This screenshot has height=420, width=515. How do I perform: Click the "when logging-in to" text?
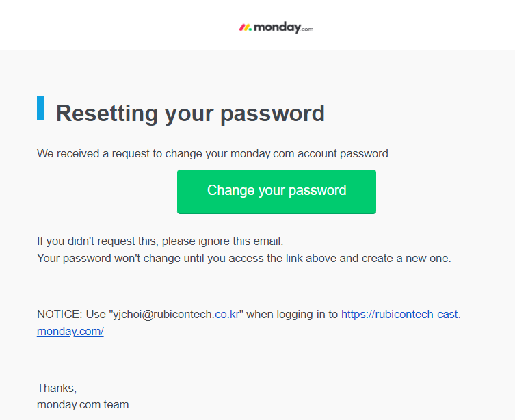(292, 314)
